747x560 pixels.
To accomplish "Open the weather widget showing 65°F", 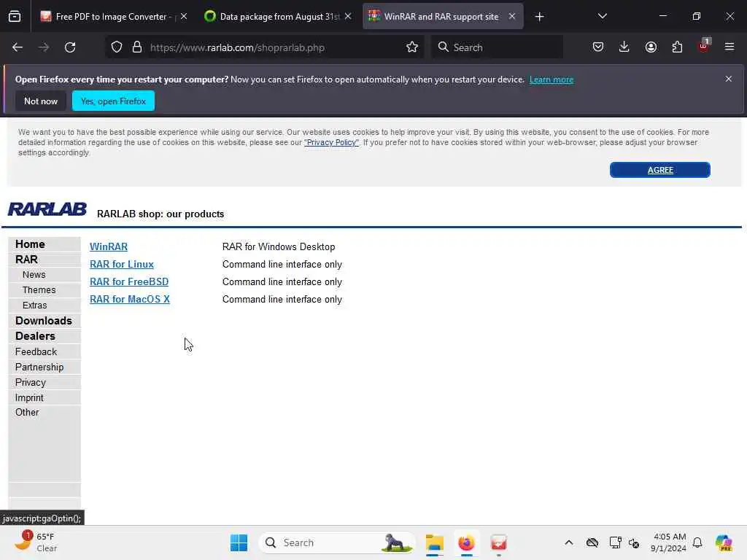I will [36, 542].
